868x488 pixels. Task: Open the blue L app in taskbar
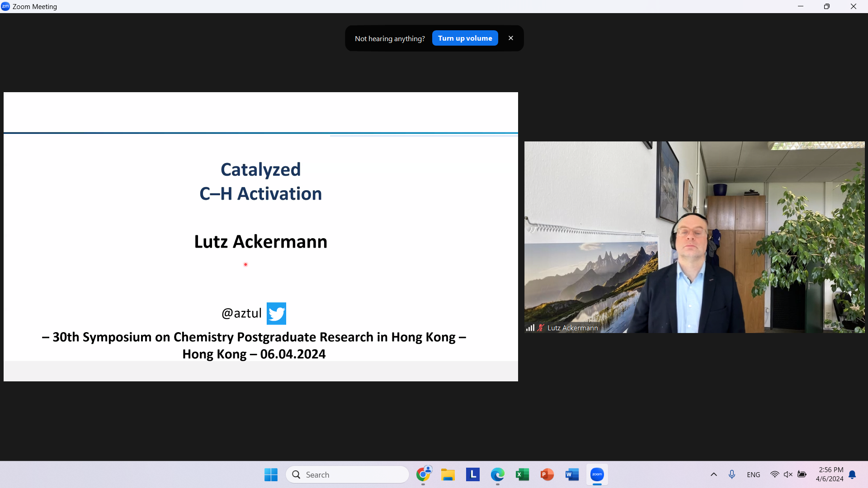(x=473, y=474)
